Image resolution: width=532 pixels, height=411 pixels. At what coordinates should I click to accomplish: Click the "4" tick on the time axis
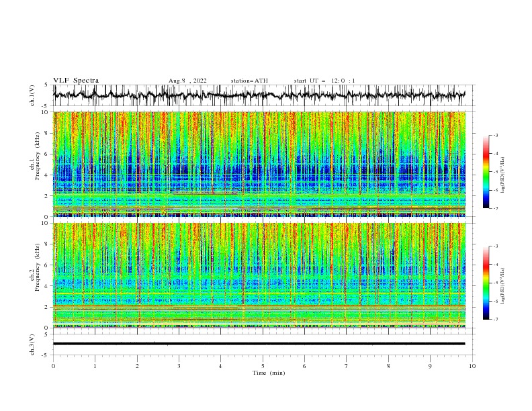click(x=220, y=366)
